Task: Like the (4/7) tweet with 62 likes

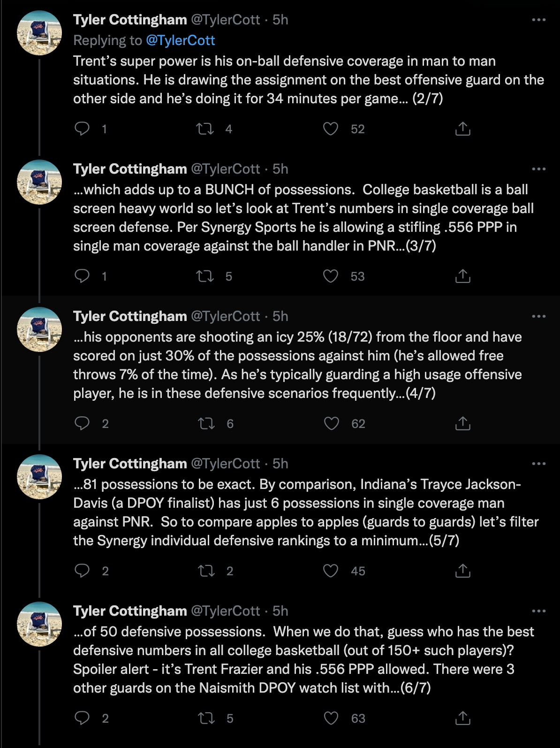Action: (332, 423)
